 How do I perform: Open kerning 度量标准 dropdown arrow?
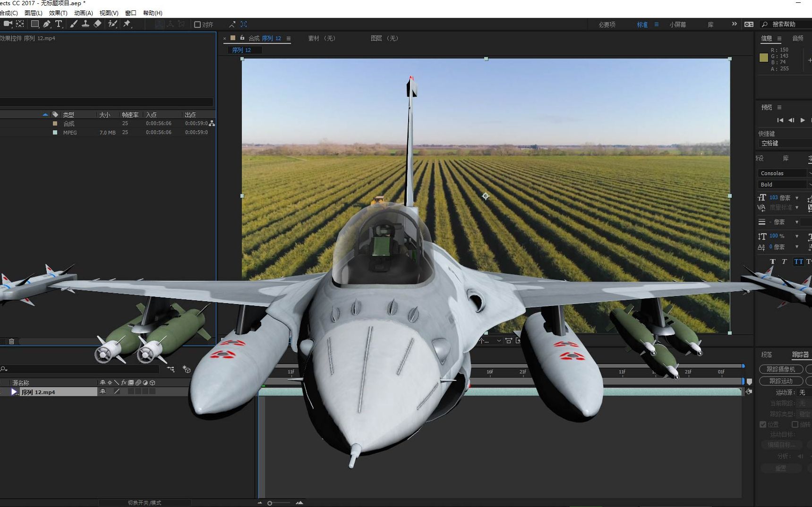(797, 207)
